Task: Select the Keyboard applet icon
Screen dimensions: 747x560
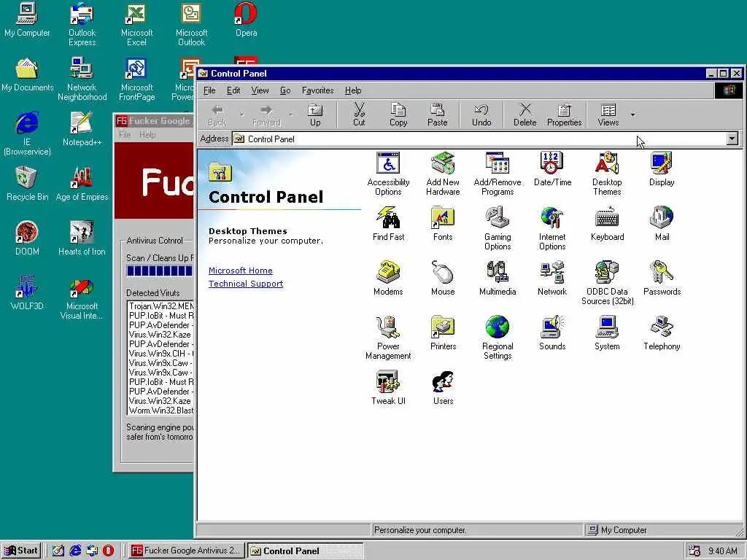Action: pos(607,224)
